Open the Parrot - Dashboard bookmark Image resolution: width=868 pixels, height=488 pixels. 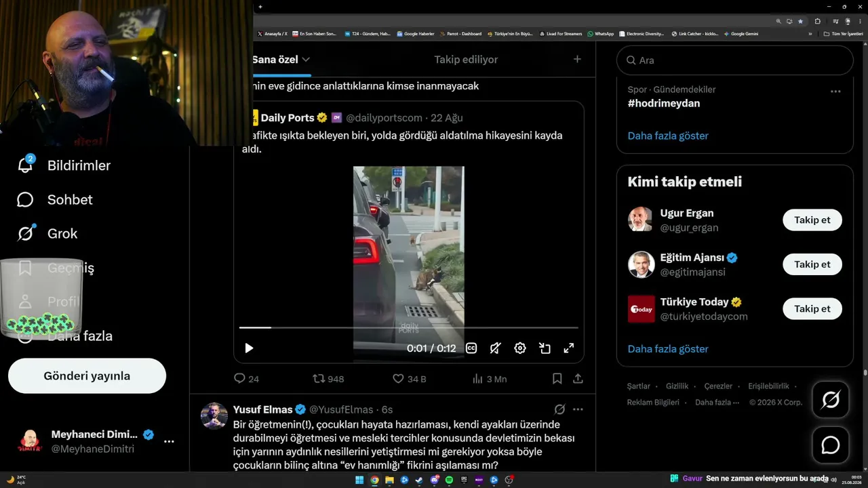point(461,34)
